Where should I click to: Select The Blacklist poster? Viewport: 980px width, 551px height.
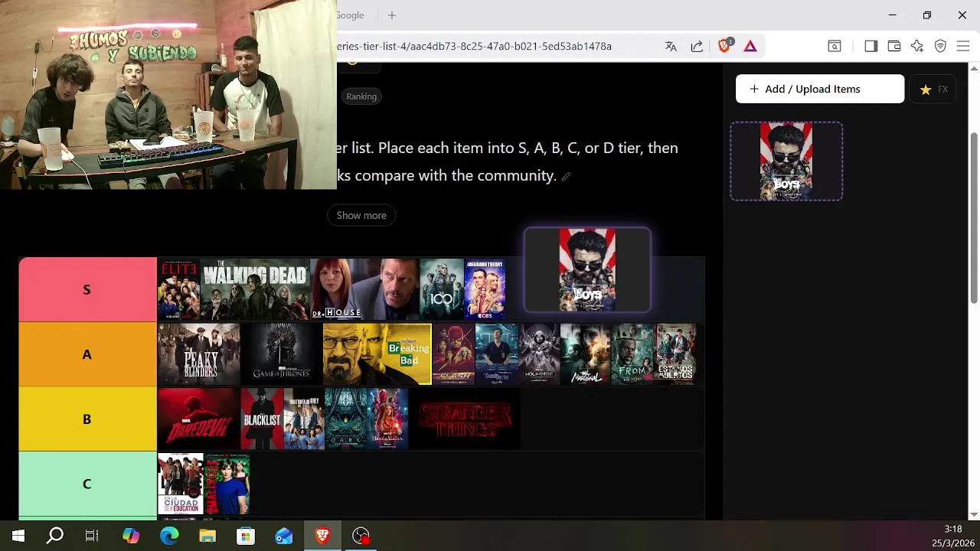(x=262, y=419)
